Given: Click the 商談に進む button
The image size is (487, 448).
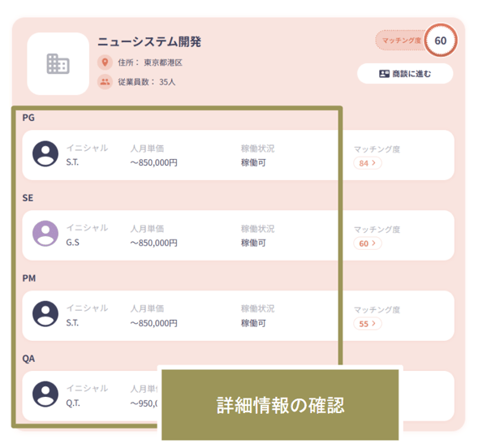Looking at the screenshot, I should pos(405,74).
